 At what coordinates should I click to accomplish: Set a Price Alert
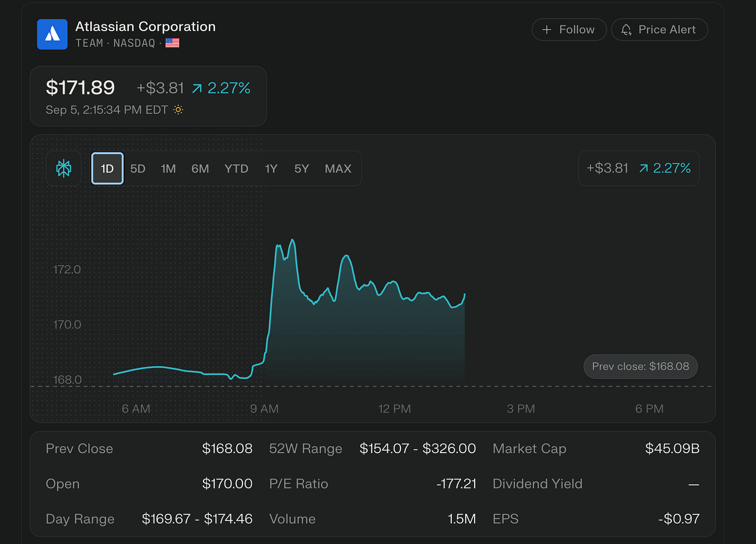(659, 30)
